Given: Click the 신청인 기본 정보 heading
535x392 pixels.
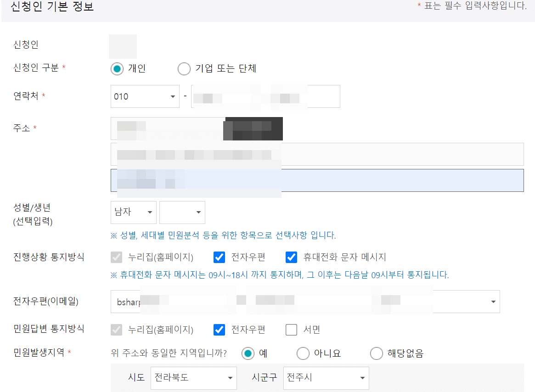Looking at the screenshot, I should [52, 6].
